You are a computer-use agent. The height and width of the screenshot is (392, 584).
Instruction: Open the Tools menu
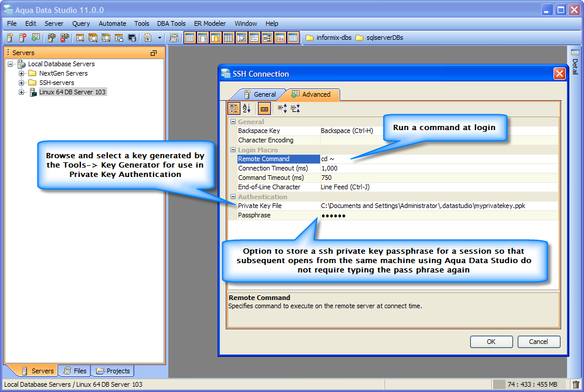point(141,23)
